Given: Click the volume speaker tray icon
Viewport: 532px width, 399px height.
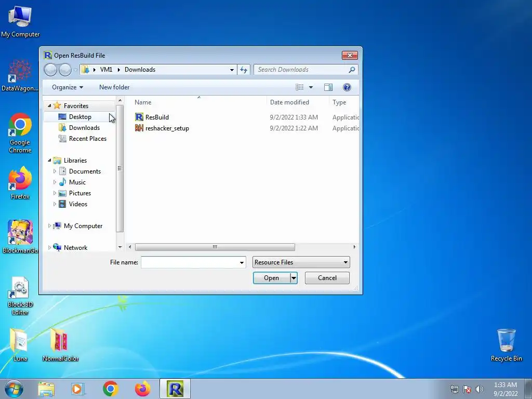Looking at the screenshot, I should coord(479,389).
